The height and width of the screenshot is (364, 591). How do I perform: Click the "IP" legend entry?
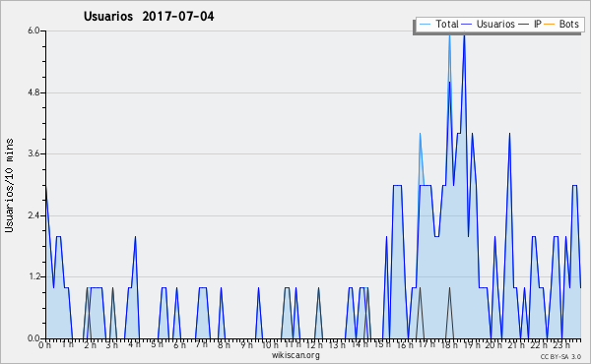point(538,24)
